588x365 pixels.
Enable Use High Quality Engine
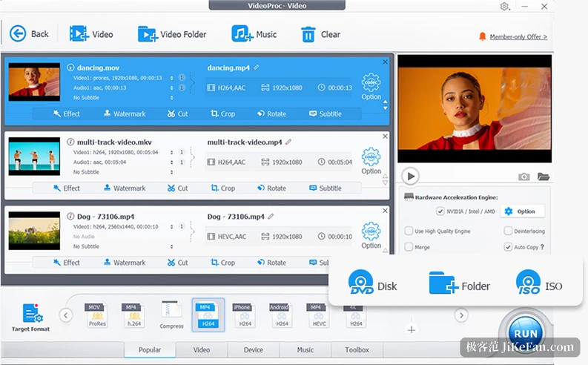pos(409,231)
